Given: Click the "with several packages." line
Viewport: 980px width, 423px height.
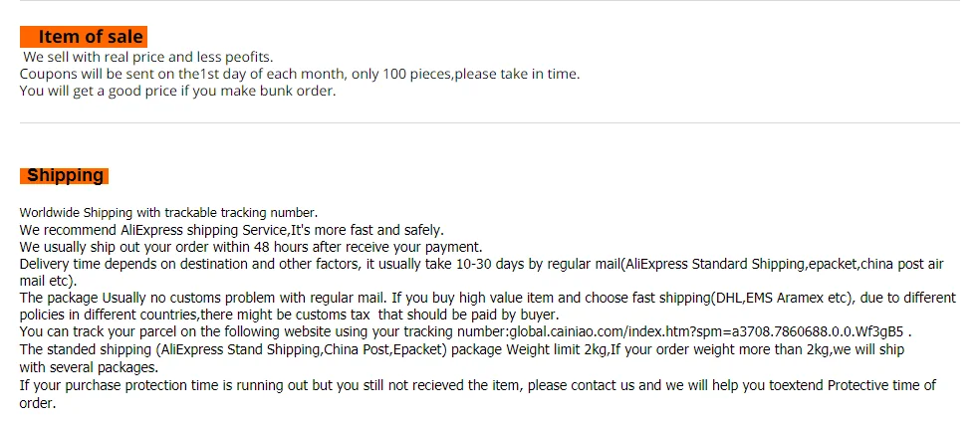Looking at the screenshot, I should coord(89,366).
